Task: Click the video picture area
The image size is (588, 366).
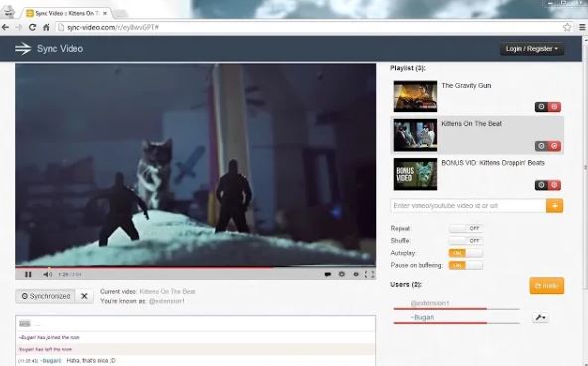Action: pos(196,164)
